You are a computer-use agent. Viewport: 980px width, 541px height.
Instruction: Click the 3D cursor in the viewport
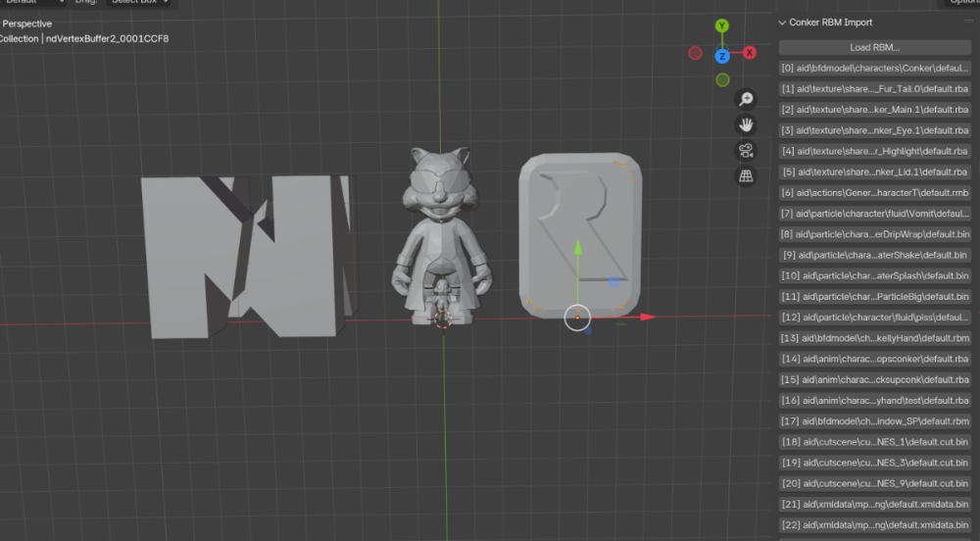point(443,318)
